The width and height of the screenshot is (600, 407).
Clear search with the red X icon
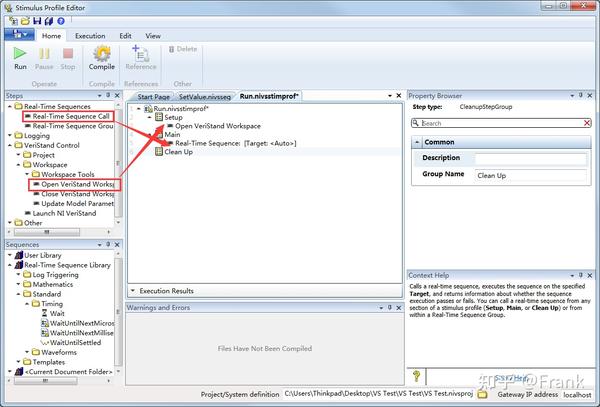click(587, 123)
